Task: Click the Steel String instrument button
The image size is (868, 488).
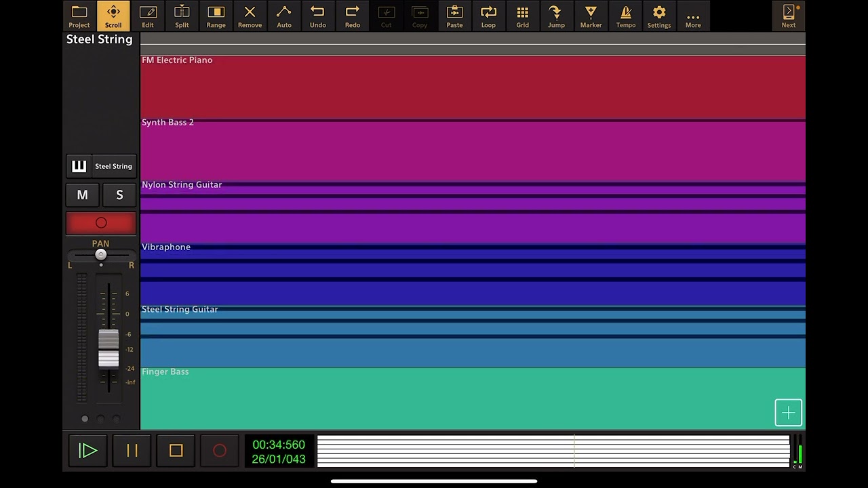Action: (114, 166)
